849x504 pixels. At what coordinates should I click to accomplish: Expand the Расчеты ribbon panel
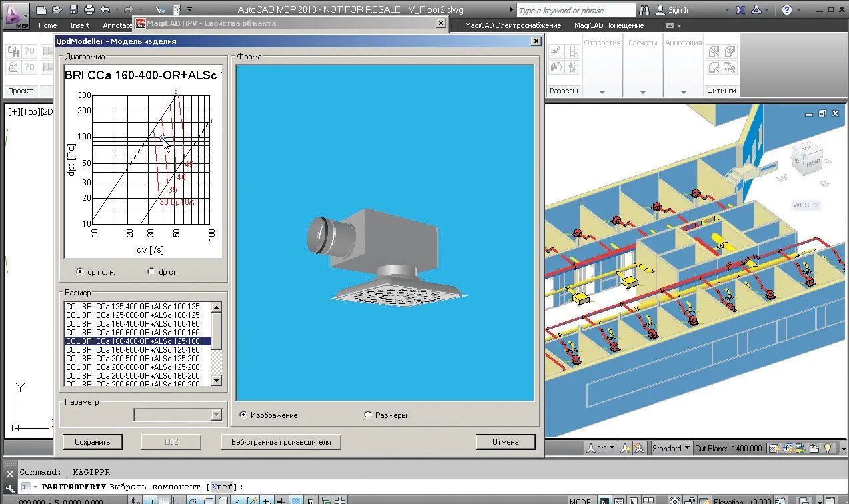pyautogui.click(x=643, y=92)
